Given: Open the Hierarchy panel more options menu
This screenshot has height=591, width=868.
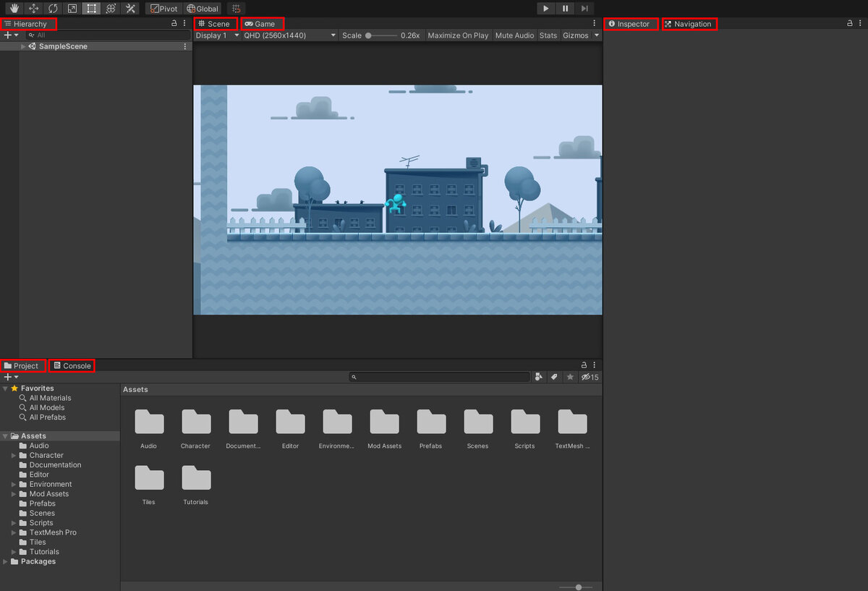Looking at the screenshot, I should pyautogui.click(x=184, y=23).
